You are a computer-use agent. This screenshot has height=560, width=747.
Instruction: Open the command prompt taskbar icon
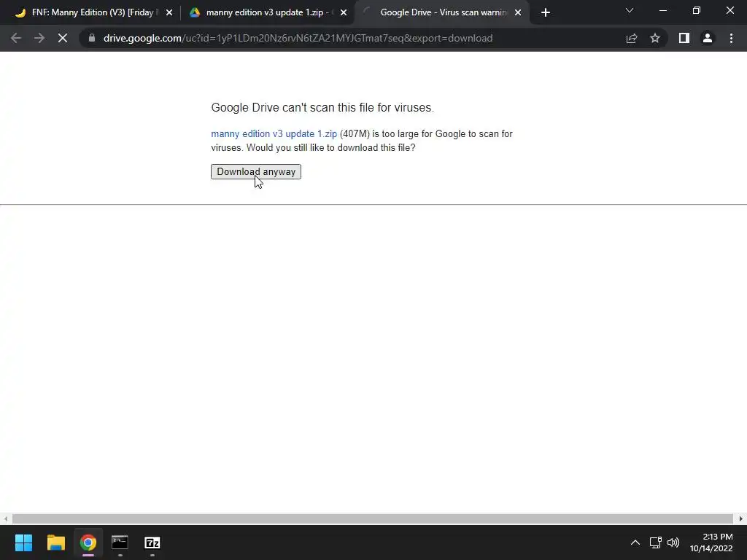click(x=120, y=542)
